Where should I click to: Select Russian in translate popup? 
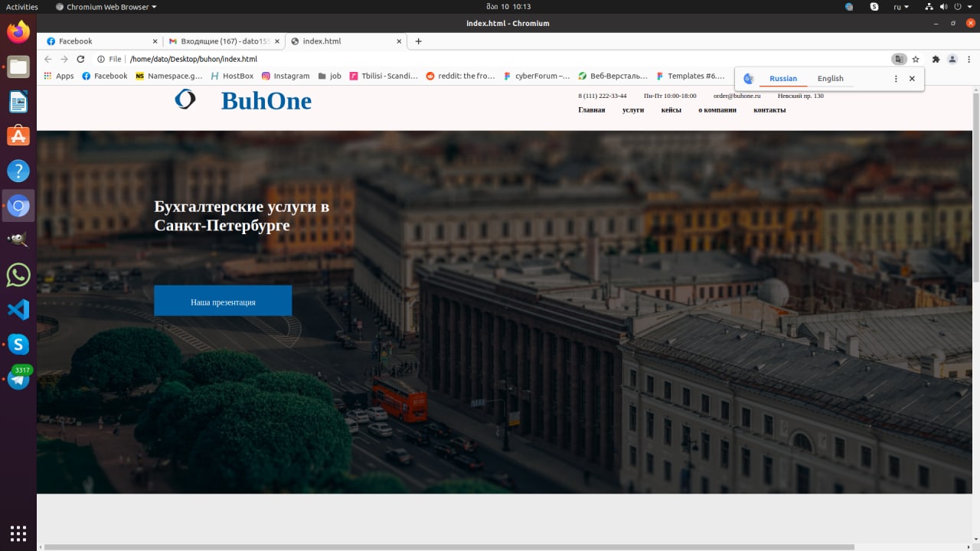click(x=783, y=78)
